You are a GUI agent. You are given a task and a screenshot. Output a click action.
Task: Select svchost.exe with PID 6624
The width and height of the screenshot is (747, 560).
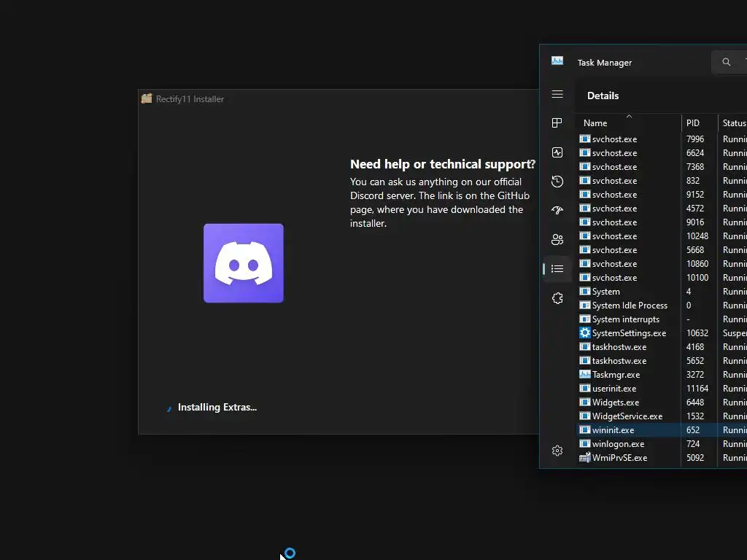(614, 153)
